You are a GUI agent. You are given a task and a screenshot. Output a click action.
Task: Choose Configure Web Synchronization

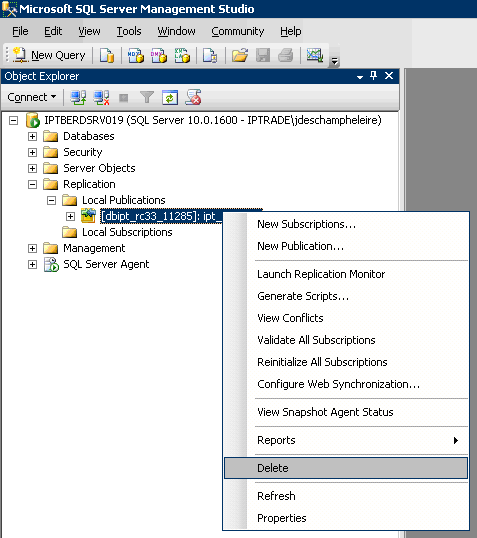click(346, 384)
